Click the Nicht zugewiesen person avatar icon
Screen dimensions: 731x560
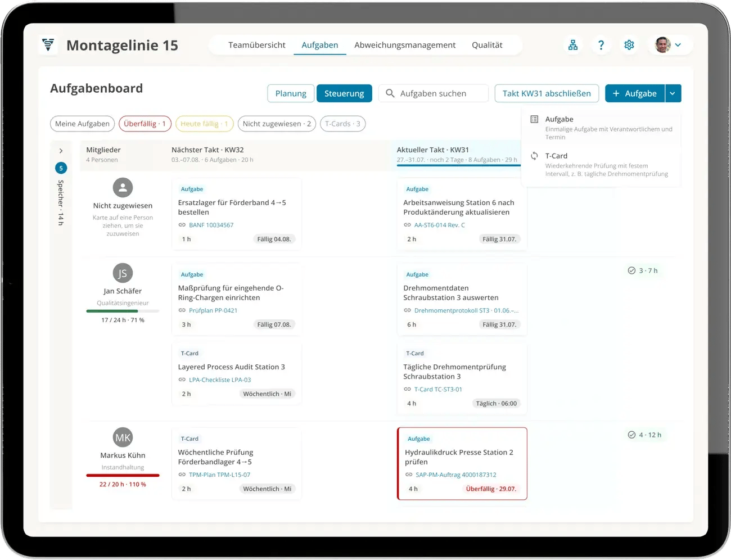[x=123, y=188]
